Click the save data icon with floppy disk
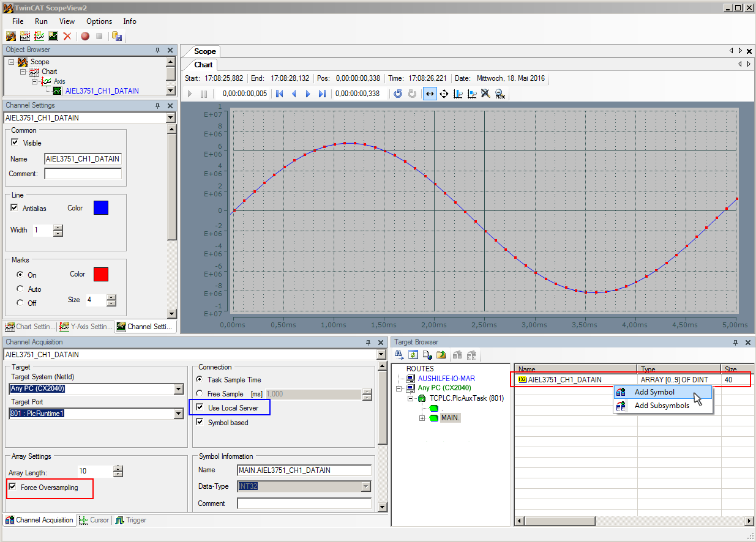The height and width of the screenshot is (542, 756). pyautogui.click(x=117, y=37)
